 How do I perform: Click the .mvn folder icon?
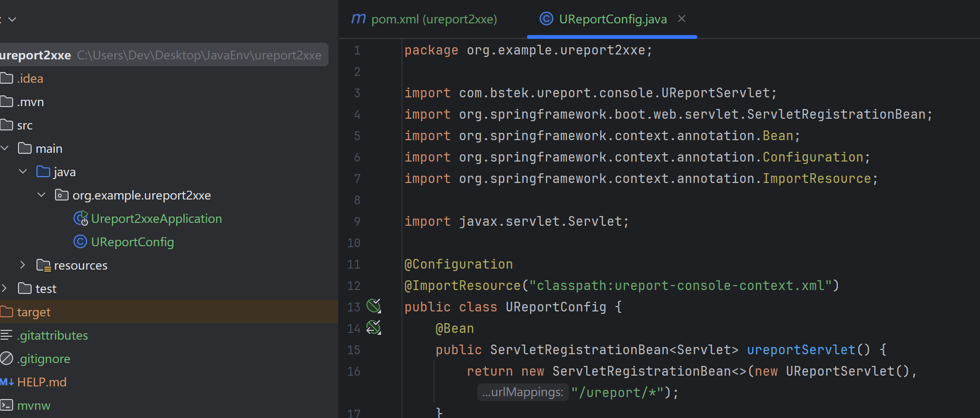pos(6,102)
